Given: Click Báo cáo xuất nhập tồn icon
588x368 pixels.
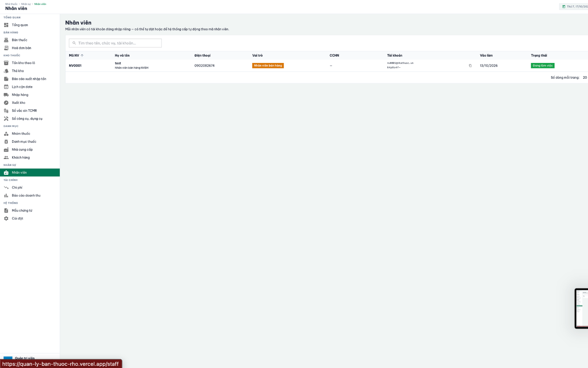Looking at the screenshot, I should 6,79.
